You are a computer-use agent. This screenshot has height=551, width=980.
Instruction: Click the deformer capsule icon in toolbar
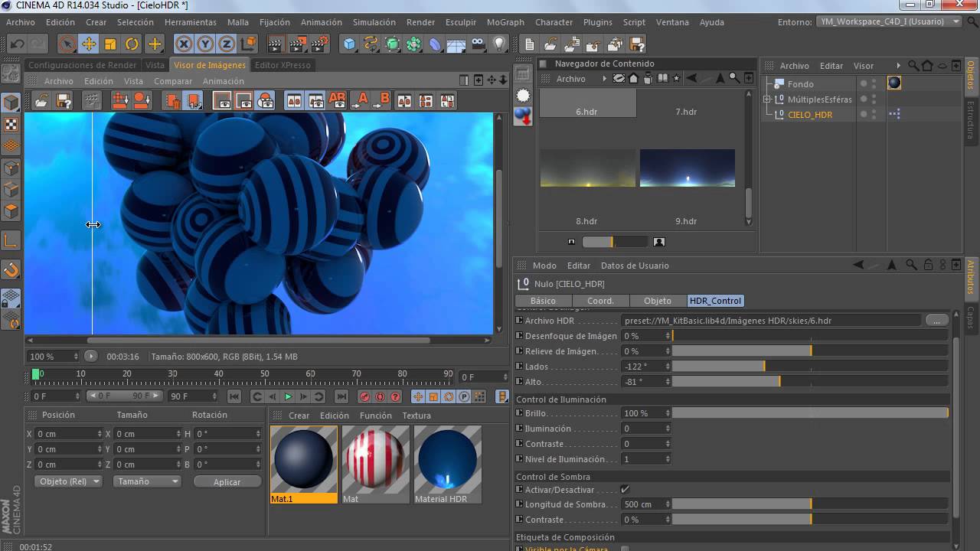tap(435, 44)
